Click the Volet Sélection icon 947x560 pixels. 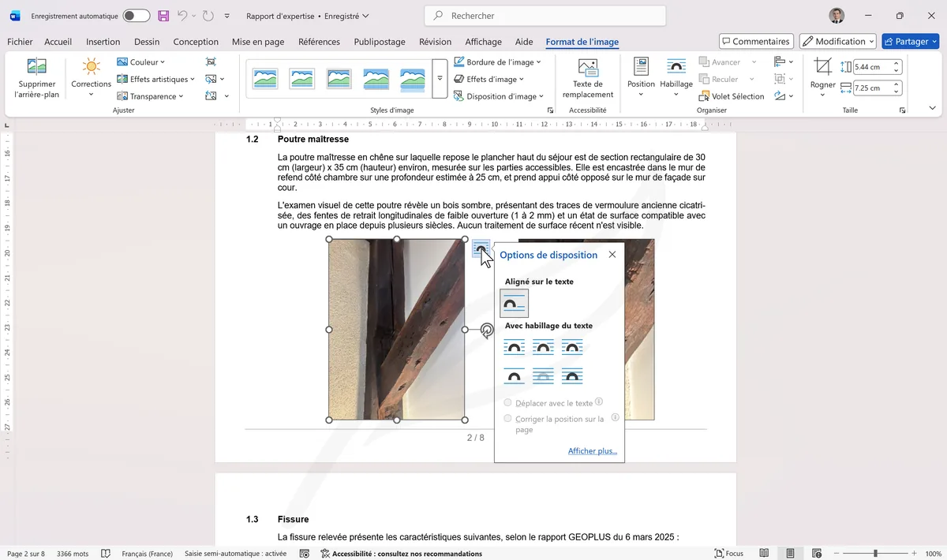pos(731,96)
